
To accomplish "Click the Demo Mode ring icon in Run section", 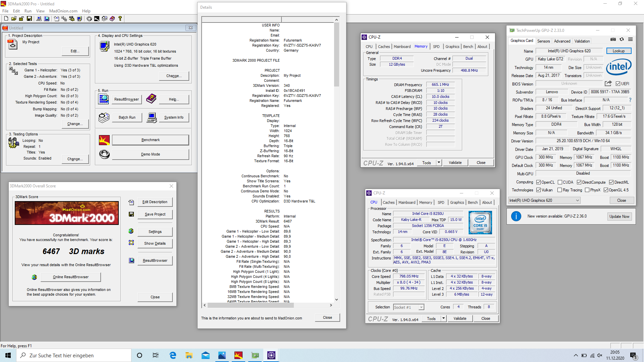I will pyautogui.click(x=104, y=154).
